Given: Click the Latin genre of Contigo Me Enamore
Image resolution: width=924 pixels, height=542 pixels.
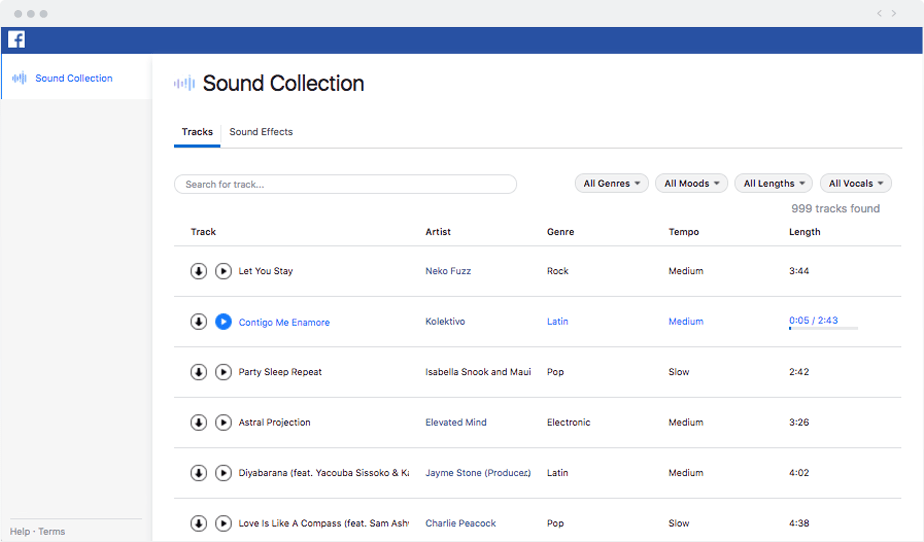Looking at the screenshot, I should pos(557,321).
